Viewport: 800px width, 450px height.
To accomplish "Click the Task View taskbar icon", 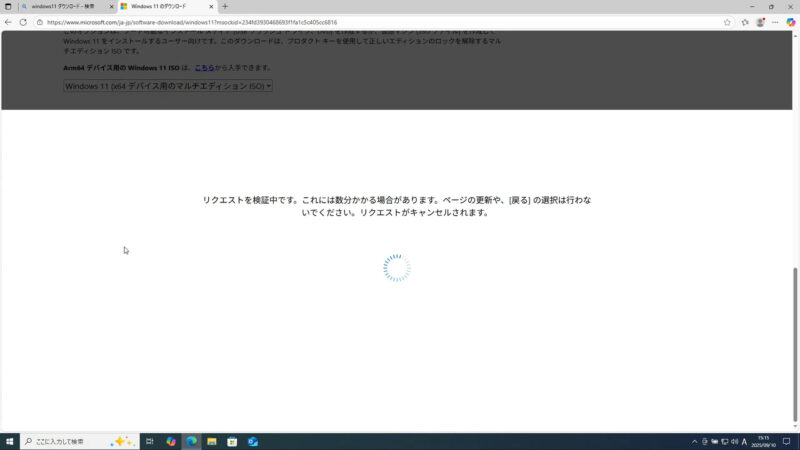I will click(149, 441).
